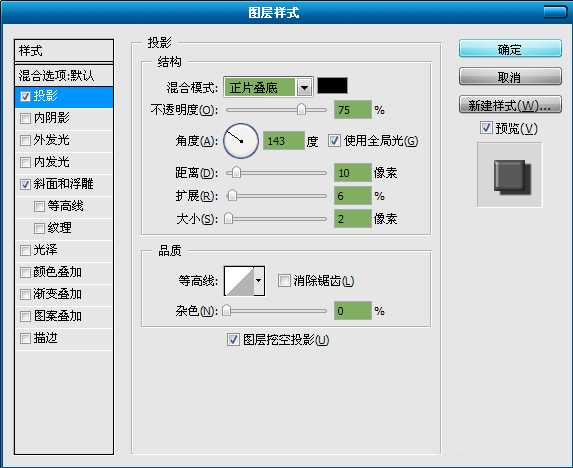
Task: Click the 大小 value field showing 2
Action: pyautogui.click(x=353, y=219)
